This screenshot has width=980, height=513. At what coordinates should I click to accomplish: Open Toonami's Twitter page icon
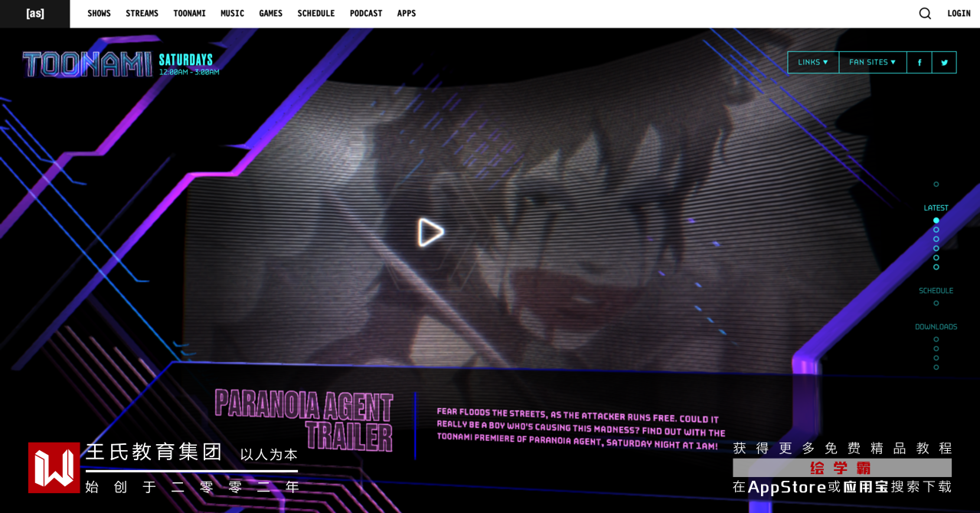coord(944,63)
